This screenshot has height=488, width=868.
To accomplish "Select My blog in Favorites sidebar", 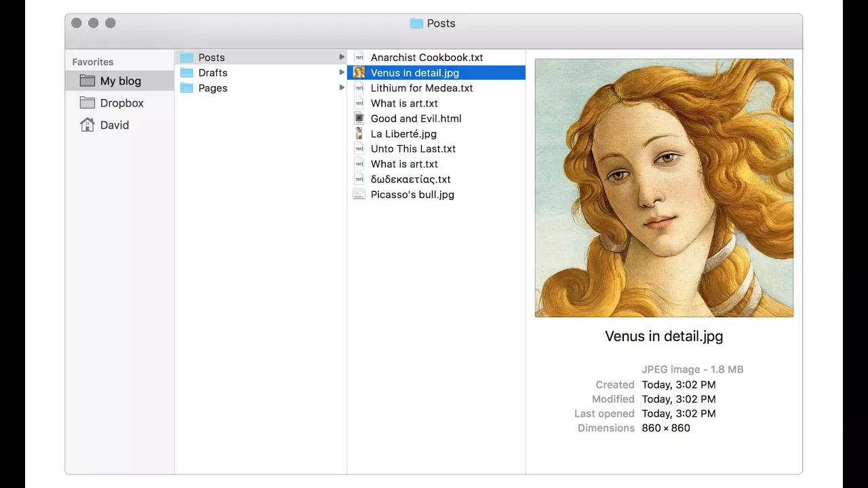I will click(121, 81).
